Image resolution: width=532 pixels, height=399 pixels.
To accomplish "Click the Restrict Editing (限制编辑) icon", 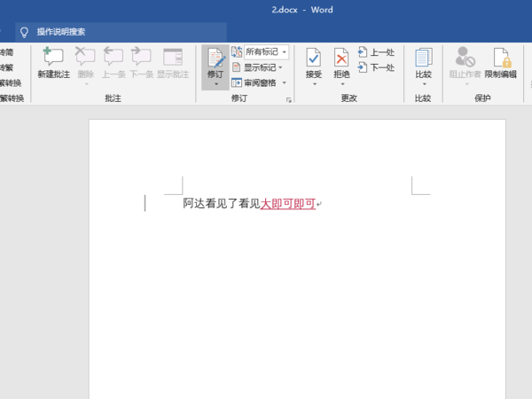I will click(500, 58).
